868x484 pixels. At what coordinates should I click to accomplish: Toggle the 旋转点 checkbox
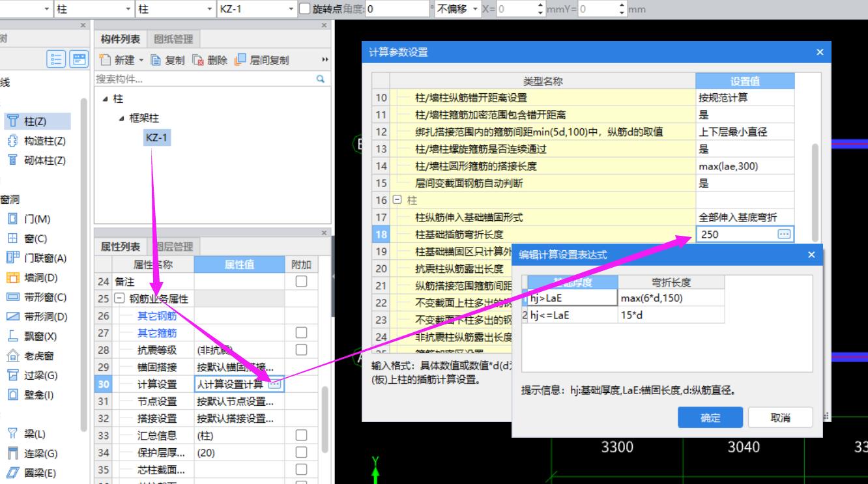tap(304, 8)
